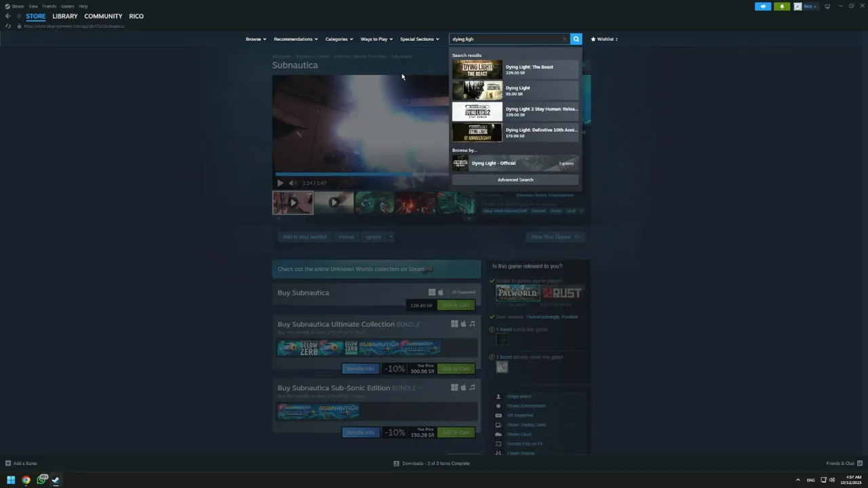Click View Your Queue

tap(555, 237)
